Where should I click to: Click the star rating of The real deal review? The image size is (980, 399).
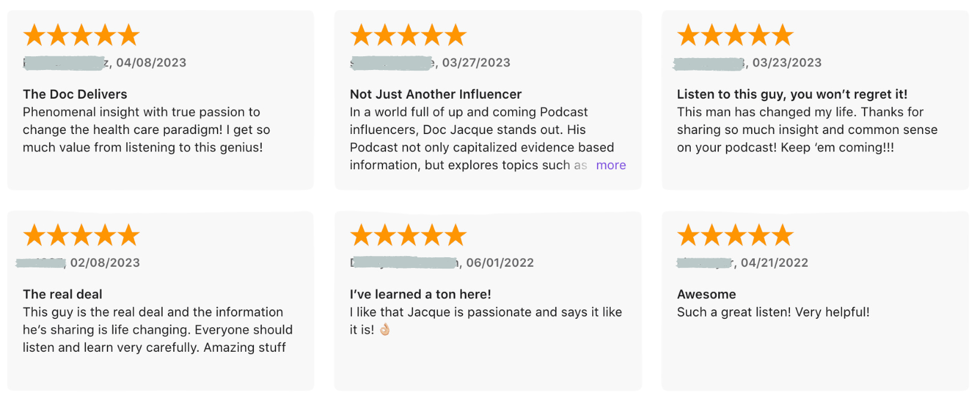tap(81, 235)
